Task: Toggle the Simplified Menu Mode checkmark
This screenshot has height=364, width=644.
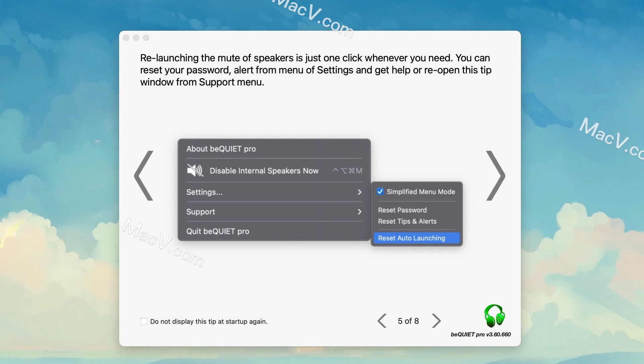Action: 380,192
